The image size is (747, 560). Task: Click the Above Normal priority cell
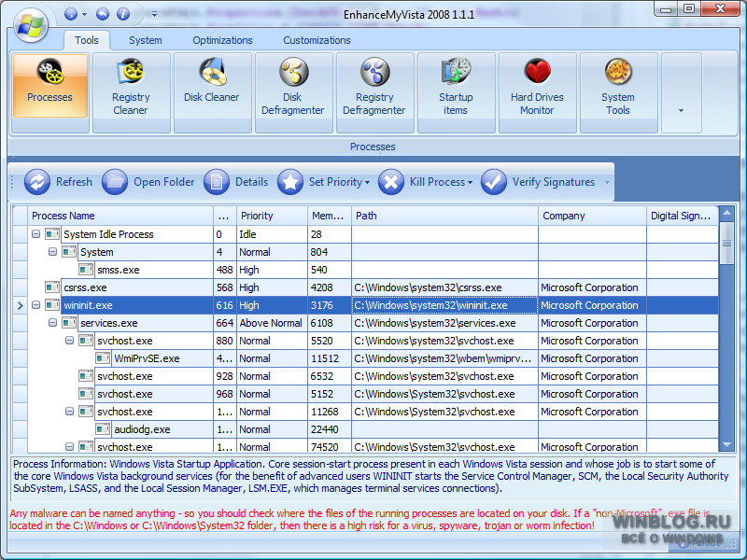(273, 323)
